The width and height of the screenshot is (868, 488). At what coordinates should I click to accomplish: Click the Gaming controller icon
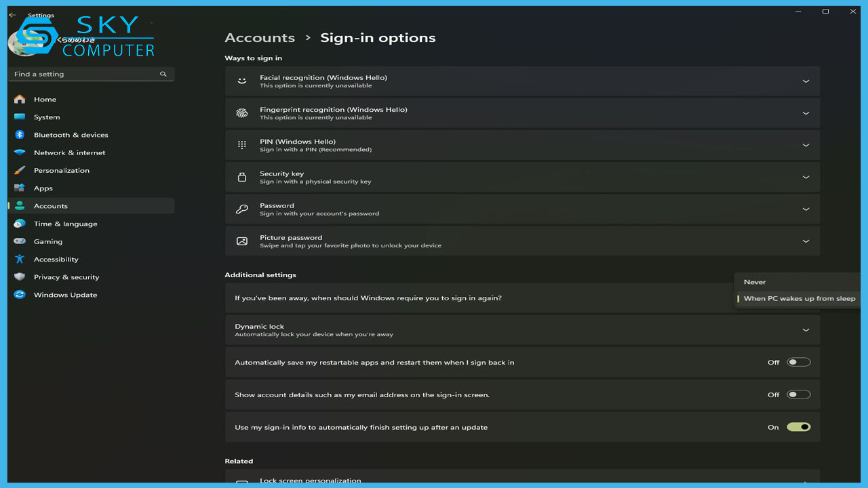tap(20, 241)
